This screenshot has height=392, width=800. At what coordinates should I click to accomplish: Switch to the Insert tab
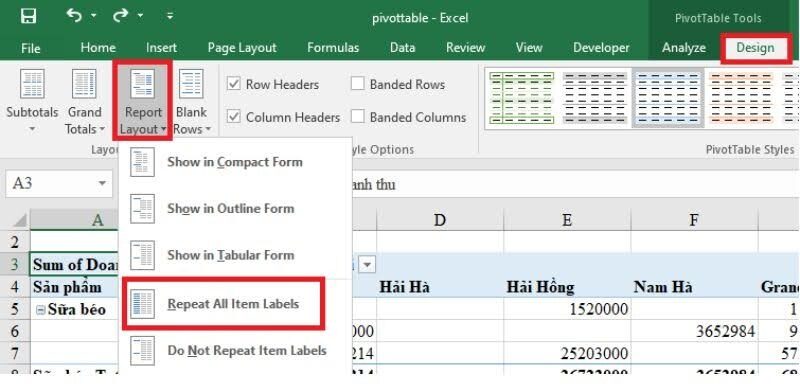[161, 48]
